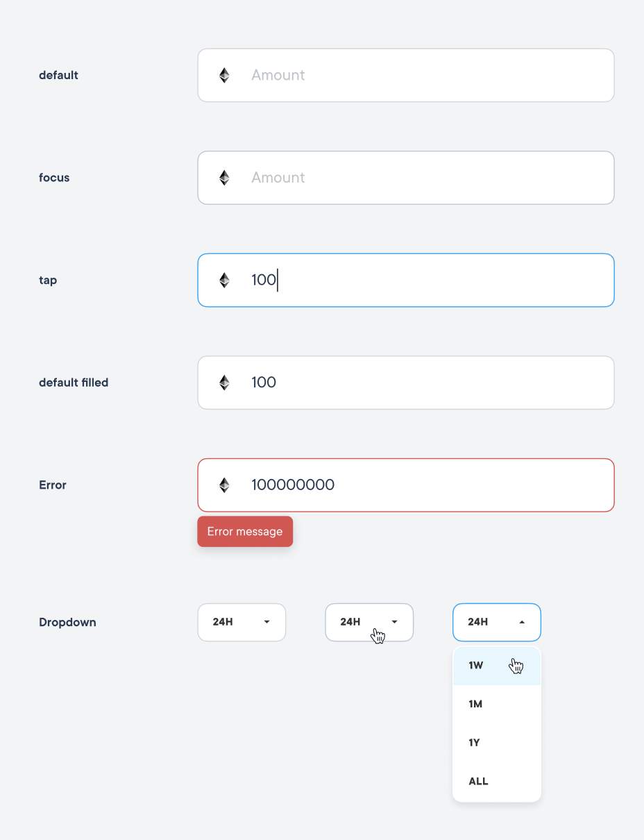Click the up arrow on the open dropdown

coord(521,622)
